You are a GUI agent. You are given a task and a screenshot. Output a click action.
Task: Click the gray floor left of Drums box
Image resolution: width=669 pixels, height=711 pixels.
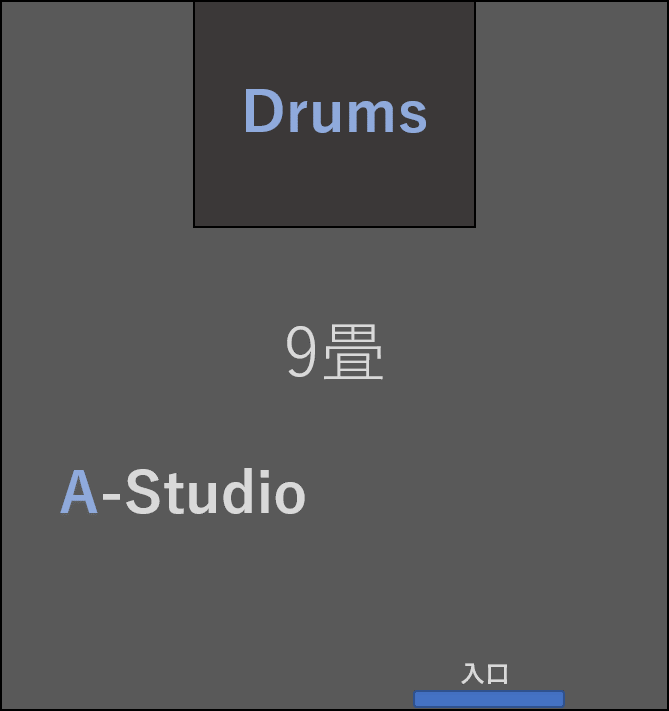[98, 113]
